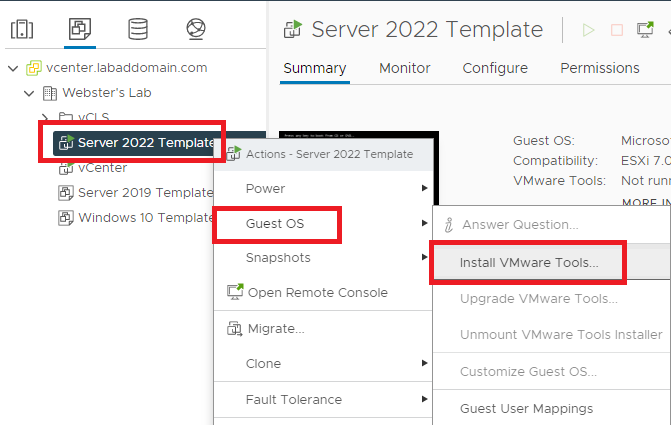Image resolution: width=671 pixels, height=425 pixels.
Task: Click the launch console monitor icon in title bar
Action: (x=645, y=29)
